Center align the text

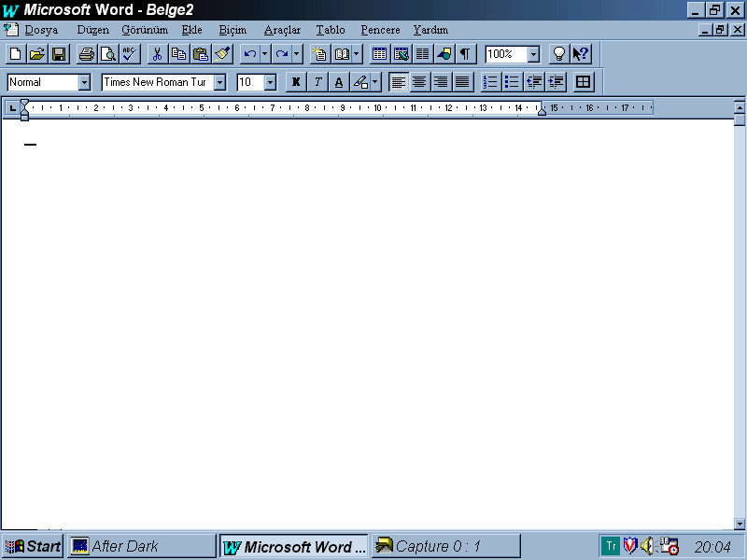pyautogui.click(x=419, y=82)
